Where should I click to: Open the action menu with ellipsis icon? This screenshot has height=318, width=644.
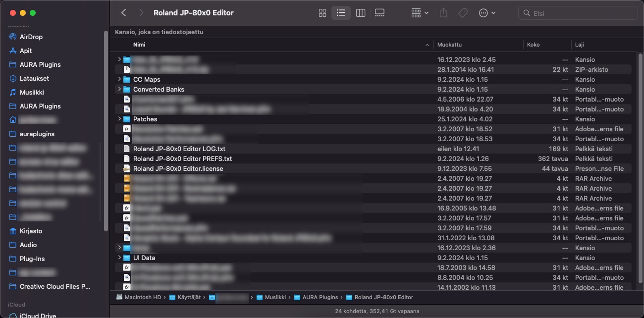[x=487, y=13]
